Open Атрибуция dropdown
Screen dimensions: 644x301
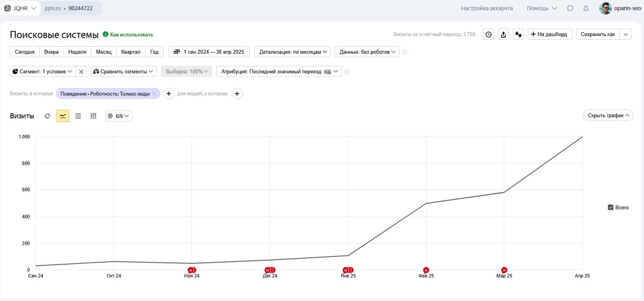pyautogui.click(x=279, y=71)
